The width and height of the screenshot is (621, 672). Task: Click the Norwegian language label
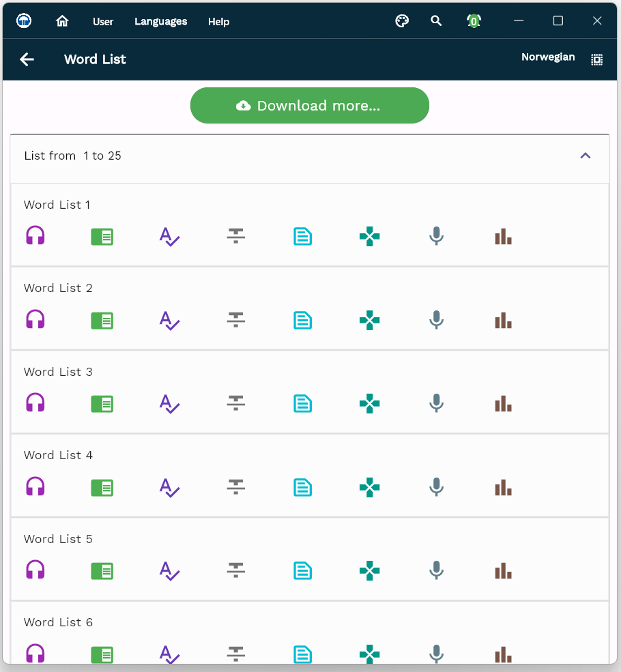tap(548, 57)
